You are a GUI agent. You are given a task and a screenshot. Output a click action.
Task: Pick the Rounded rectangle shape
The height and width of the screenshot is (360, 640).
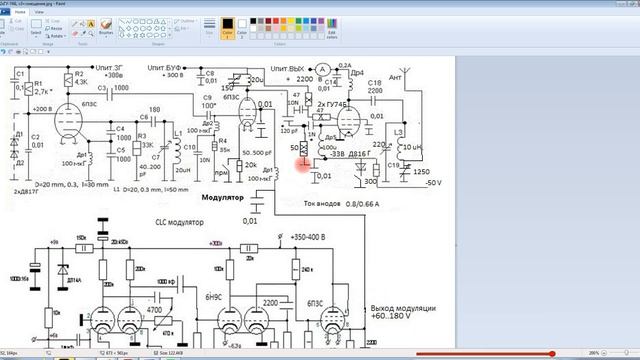(149, 22)
